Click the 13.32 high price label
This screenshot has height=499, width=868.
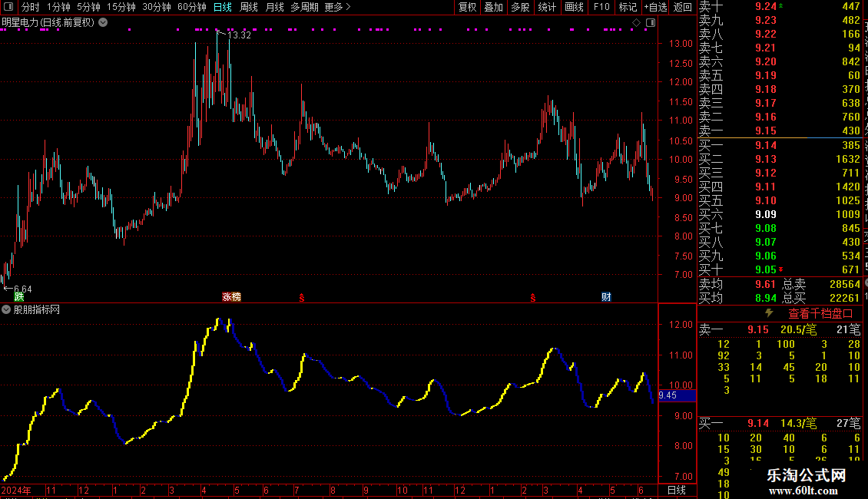239,35
